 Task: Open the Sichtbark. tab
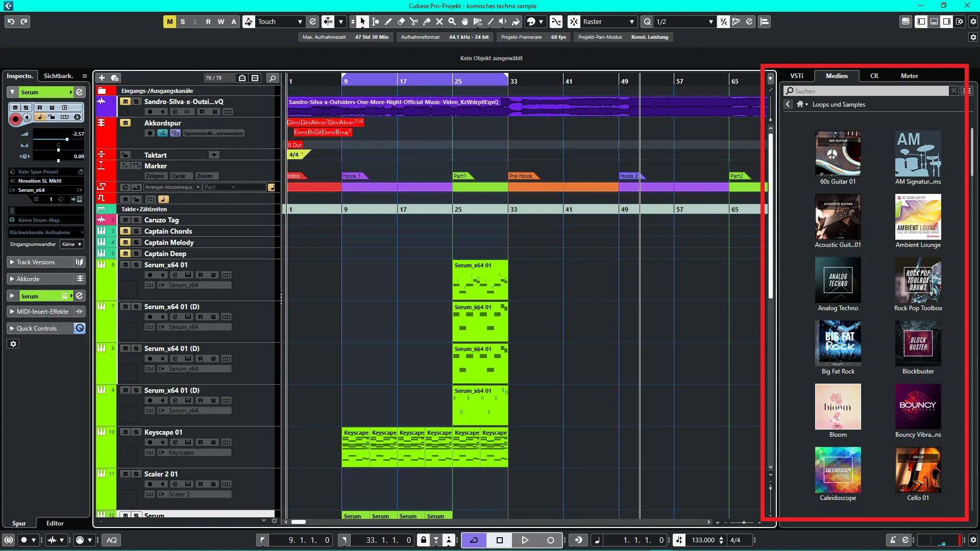pyautogui.click(x=58, y=76)
